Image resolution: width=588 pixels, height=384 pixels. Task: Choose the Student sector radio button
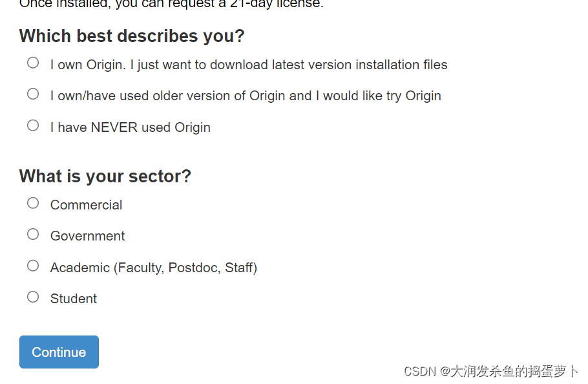pyautogui.click(x=33, y=296)
